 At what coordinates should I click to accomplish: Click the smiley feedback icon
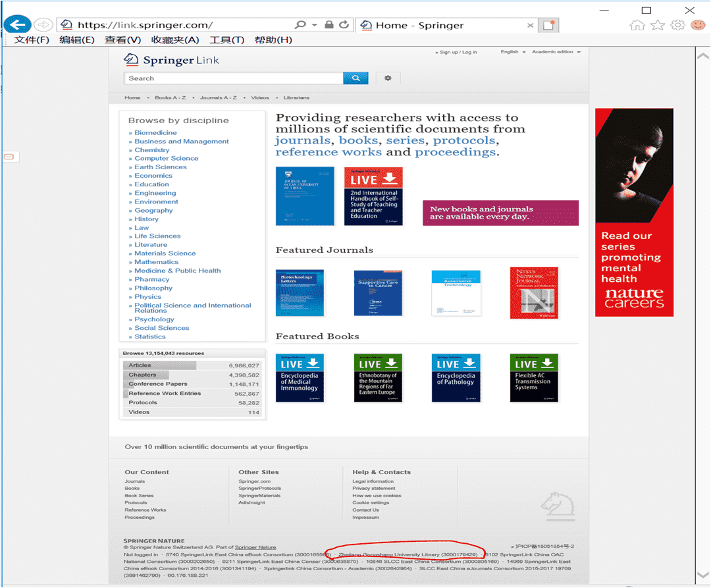pyautogui.click(x=698, y=25)
